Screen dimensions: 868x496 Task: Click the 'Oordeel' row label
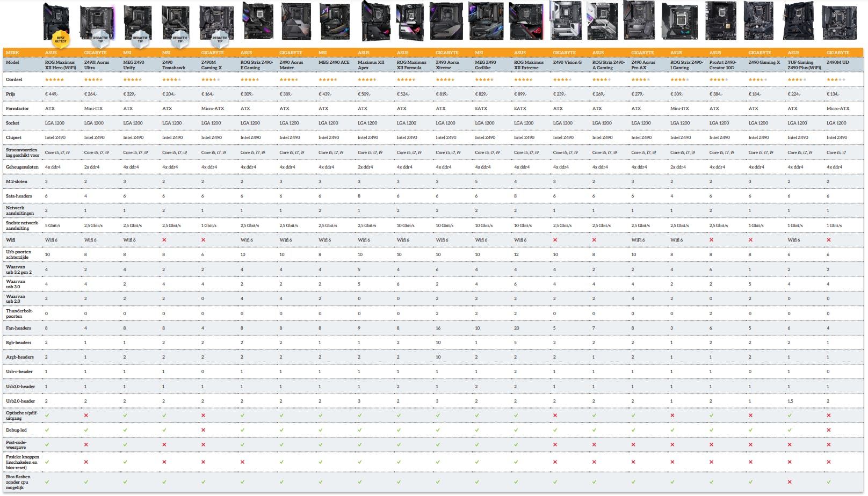[14, 79]
